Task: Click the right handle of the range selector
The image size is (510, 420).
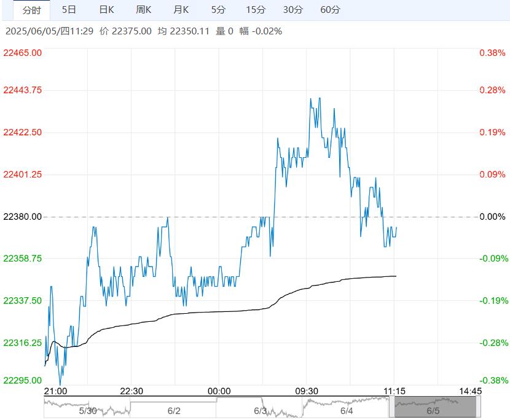Action: pos(478,408)
